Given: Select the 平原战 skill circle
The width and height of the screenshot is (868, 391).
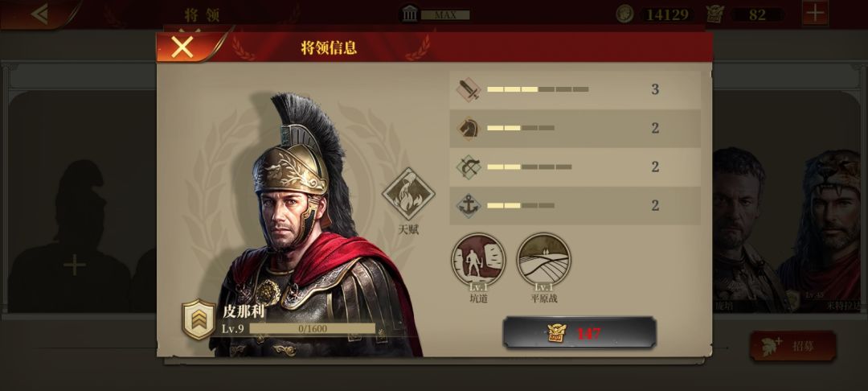Looking at the screenshot, I should (543, 259).
